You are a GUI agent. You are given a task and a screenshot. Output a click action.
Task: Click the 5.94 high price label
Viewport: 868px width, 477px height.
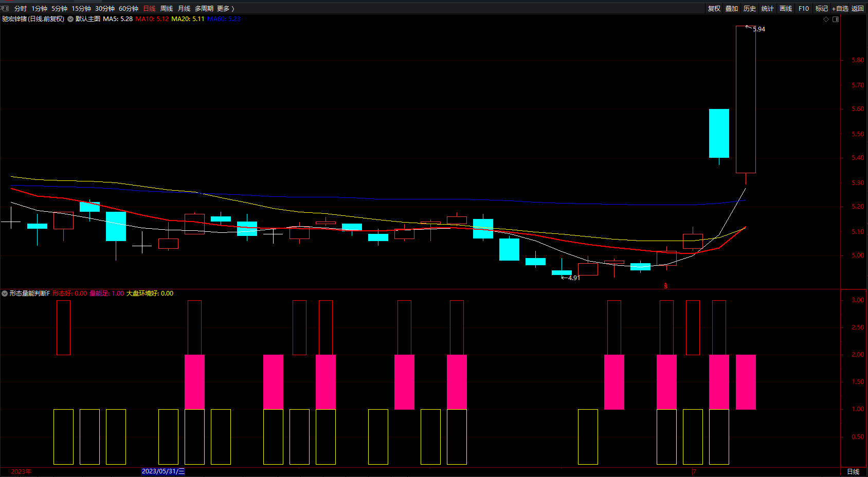click(x=759, y=29)
